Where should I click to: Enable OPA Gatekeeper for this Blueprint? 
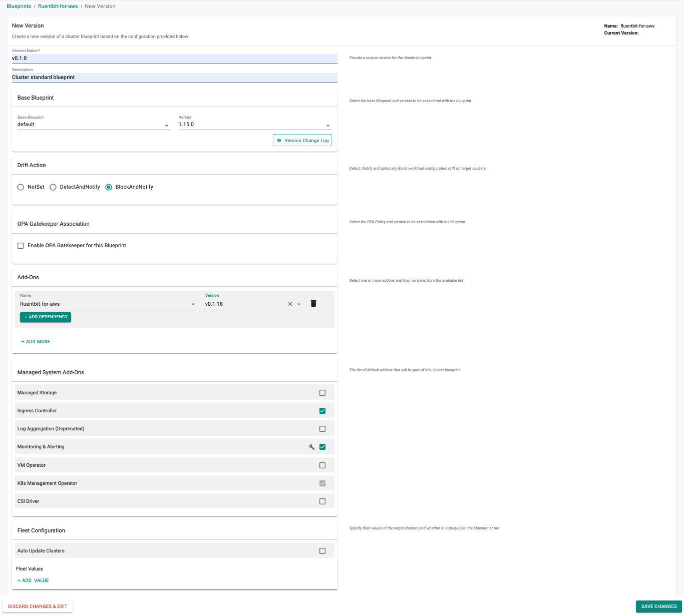(21, 246)
